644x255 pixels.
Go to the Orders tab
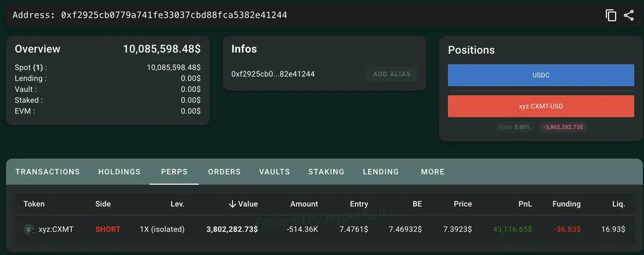point(224,172)
